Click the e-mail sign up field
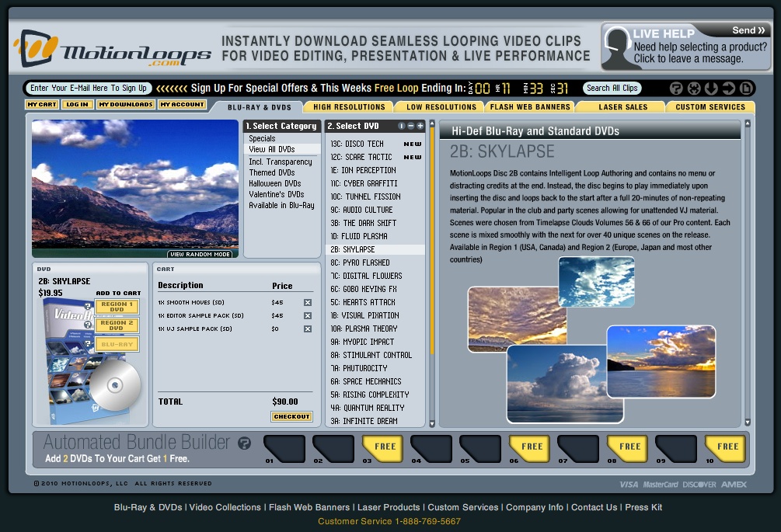The image size is (781, 532). pos(89,88)
